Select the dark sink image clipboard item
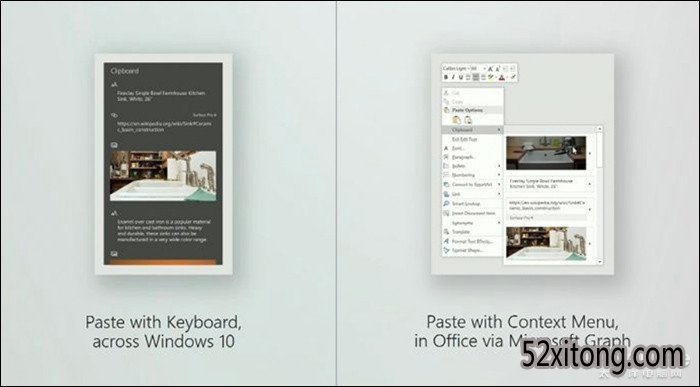Image resolution: width=700 pixels, height=387 pixels. (546, 153)
